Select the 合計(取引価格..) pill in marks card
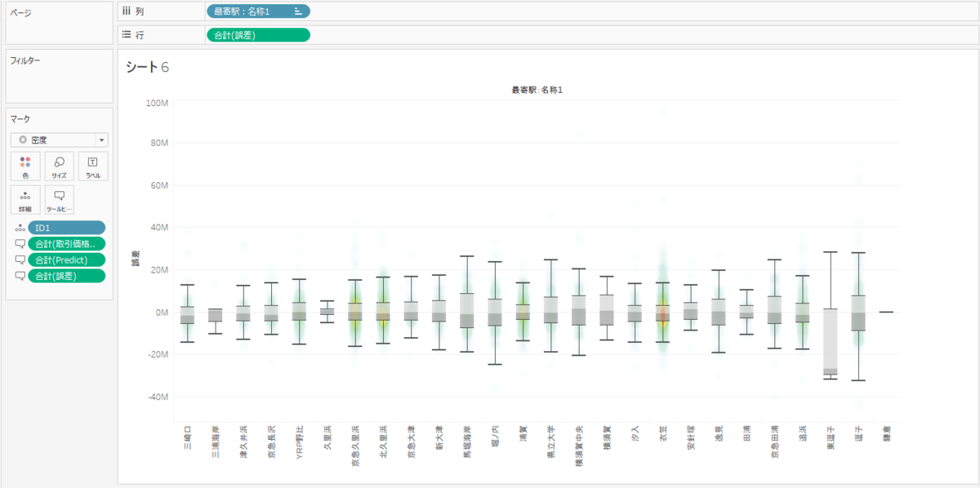This screenshot has height=488, width=980. point(66,244)
